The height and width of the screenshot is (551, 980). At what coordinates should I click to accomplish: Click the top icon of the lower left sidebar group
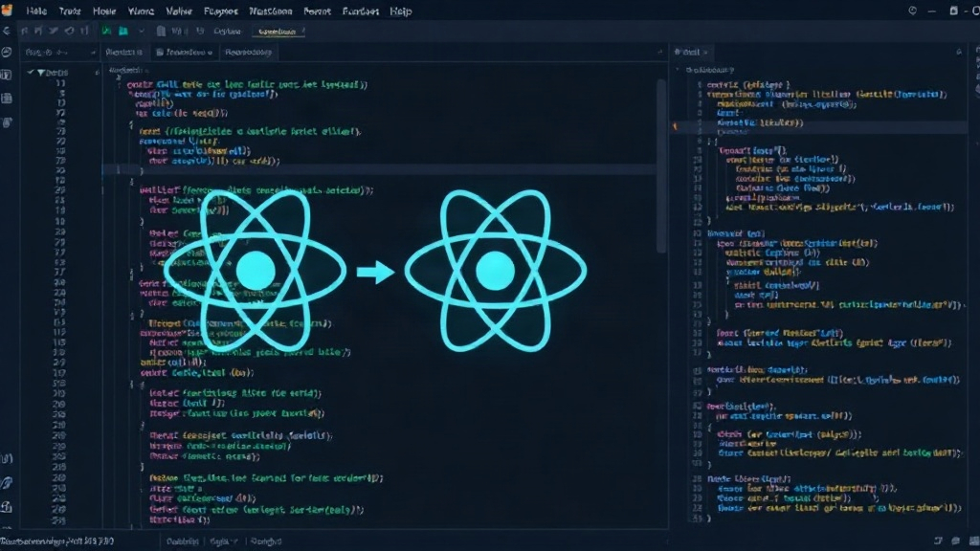(x=7, y=459)
